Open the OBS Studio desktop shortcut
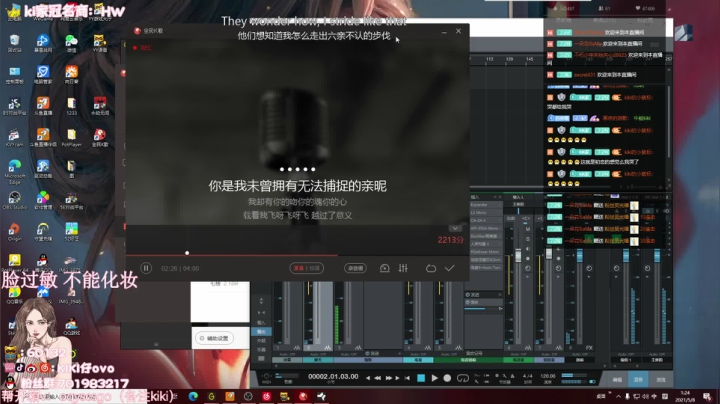Viewport: 720px width, 404px height. 14,200
